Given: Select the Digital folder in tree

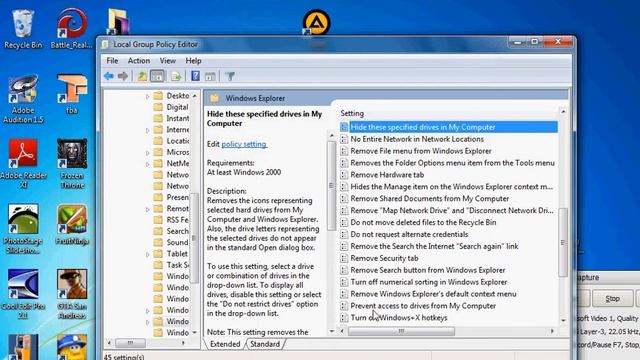Looking at the screenshot, I should click(171, 107).
